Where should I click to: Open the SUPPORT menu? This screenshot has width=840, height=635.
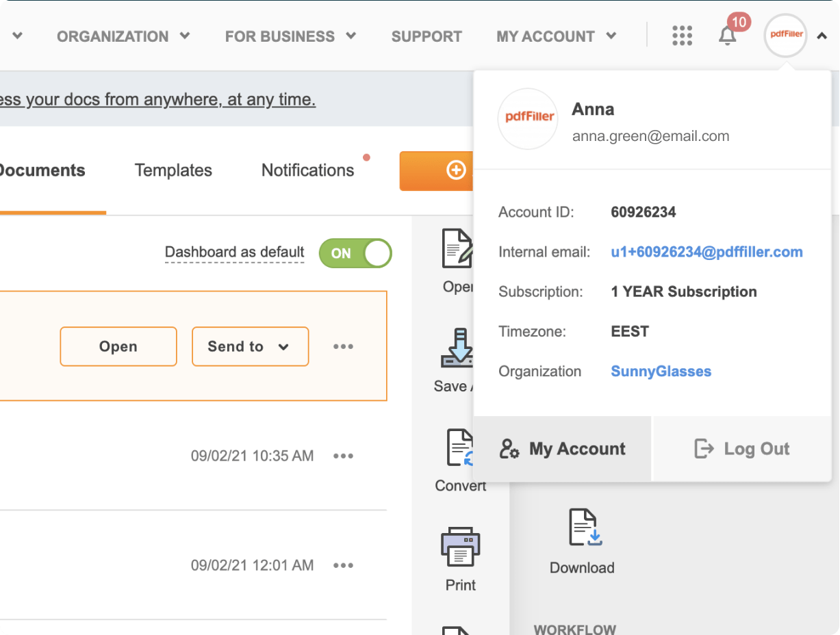click(x=427, y=36)
